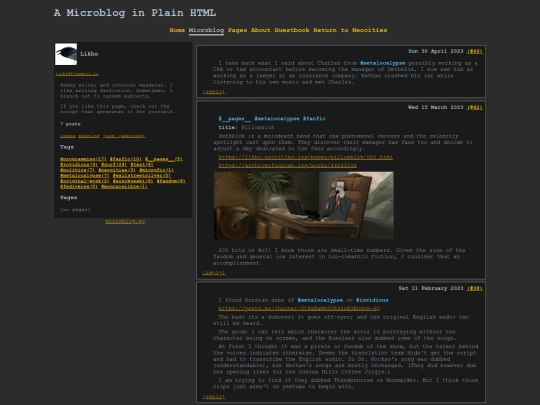Image resolution: width=540 pixels, height=405 pixels.
Task: Filter by #metalocalypse(7) sidebar tag
Action: pos(85,176)
